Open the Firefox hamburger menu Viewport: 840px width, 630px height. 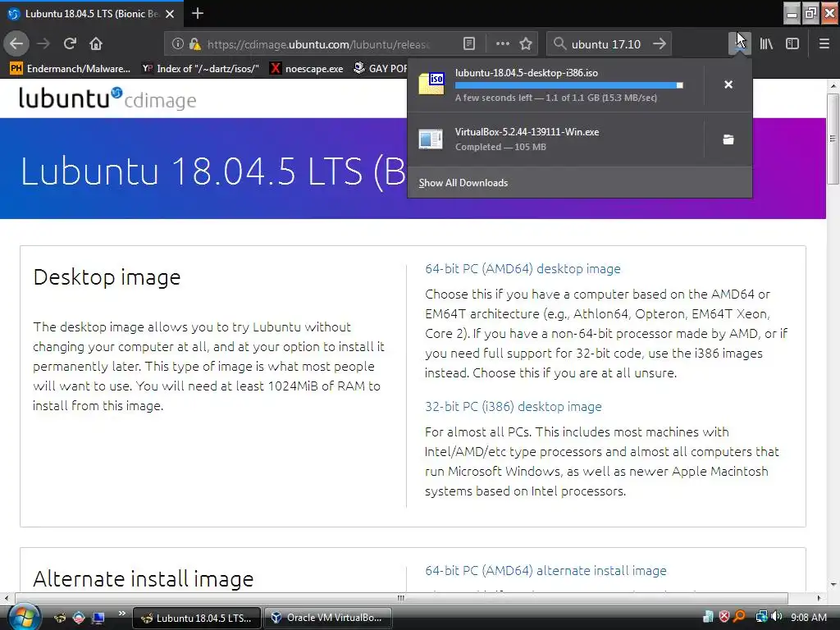(x=824, y=44)
